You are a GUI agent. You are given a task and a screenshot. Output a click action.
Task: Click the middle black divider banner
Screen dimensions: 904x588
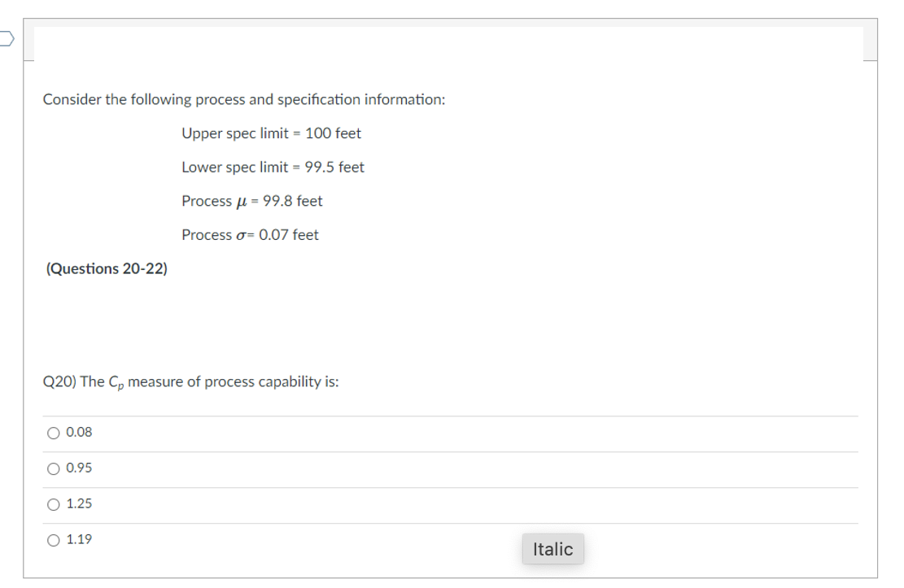448,324
